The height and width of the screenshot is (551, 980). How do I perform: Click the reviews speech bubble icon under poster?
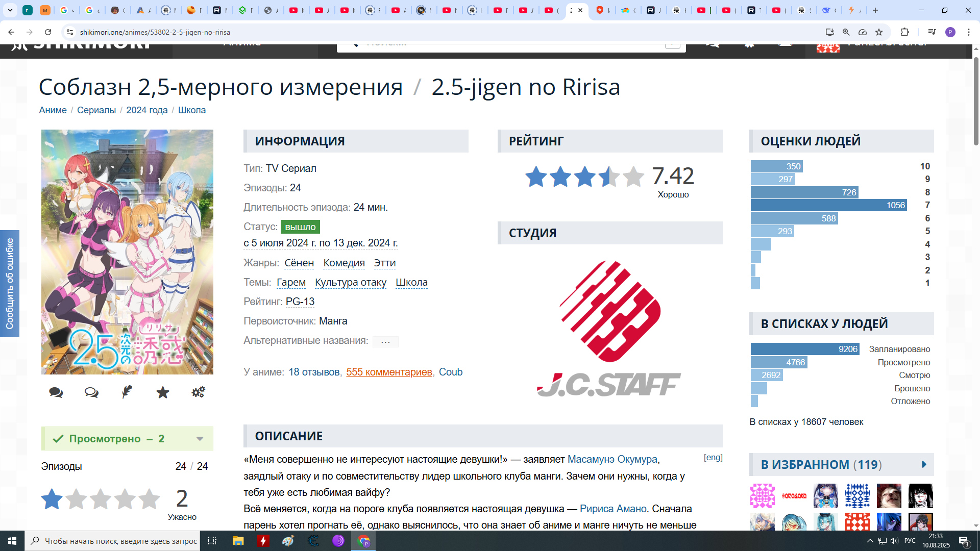tap(56, 392)
